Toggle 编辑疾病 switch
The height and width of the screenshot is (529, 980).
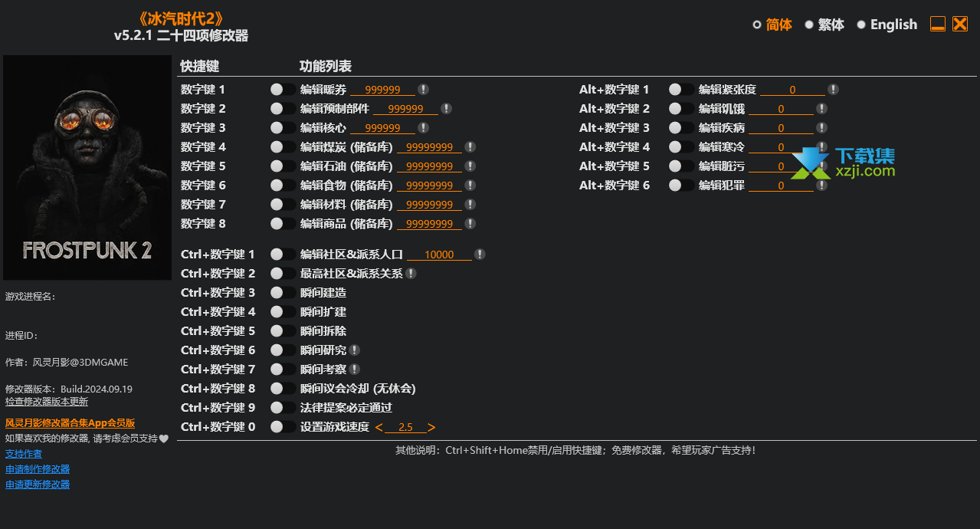pos(681,128)
